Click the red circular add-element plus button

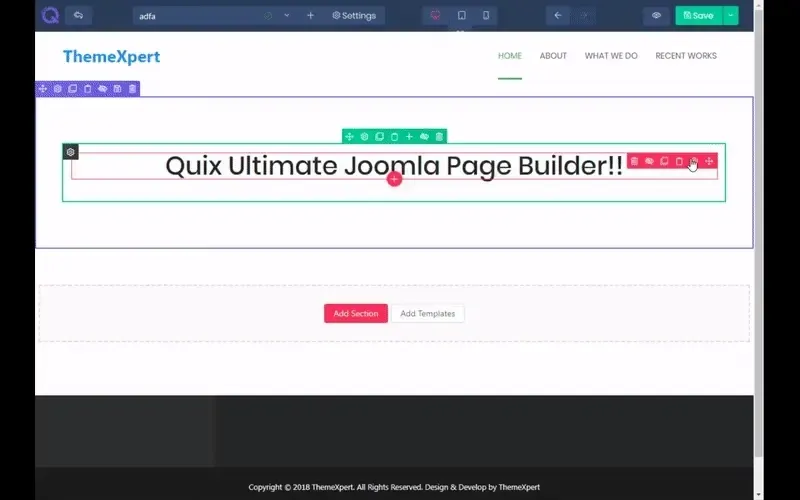[394, 179]
